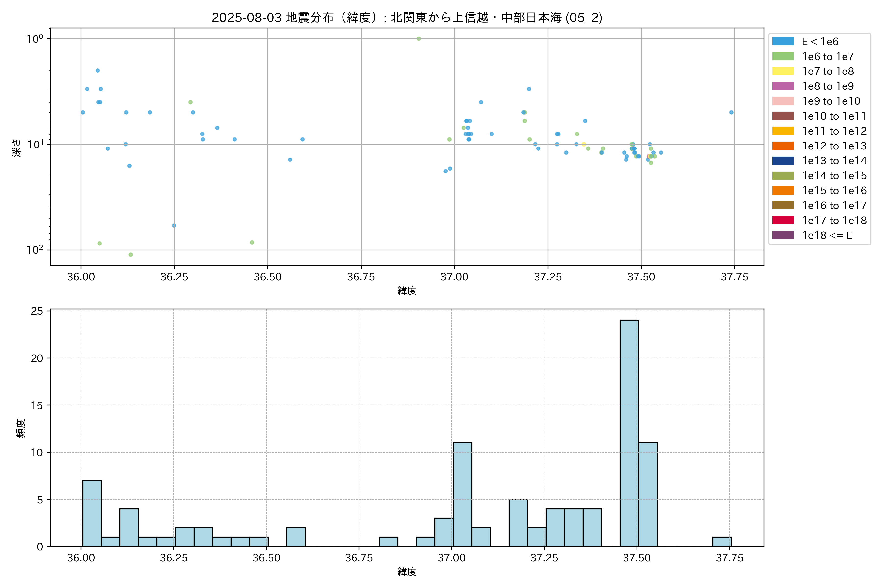Click the 1e10 to 1e11 legend label text
882x588 pixels.
click(834, 116)
